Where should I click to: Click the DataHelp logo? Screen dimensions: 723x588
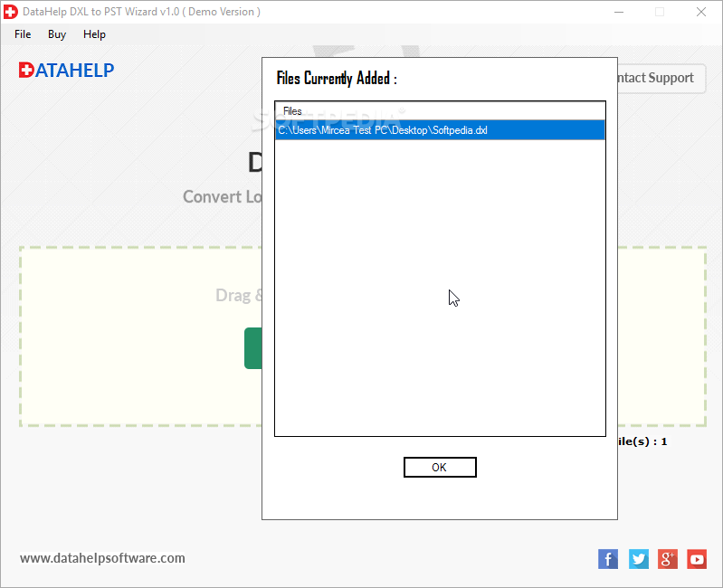pyautogui.click(x=66, y=70)
